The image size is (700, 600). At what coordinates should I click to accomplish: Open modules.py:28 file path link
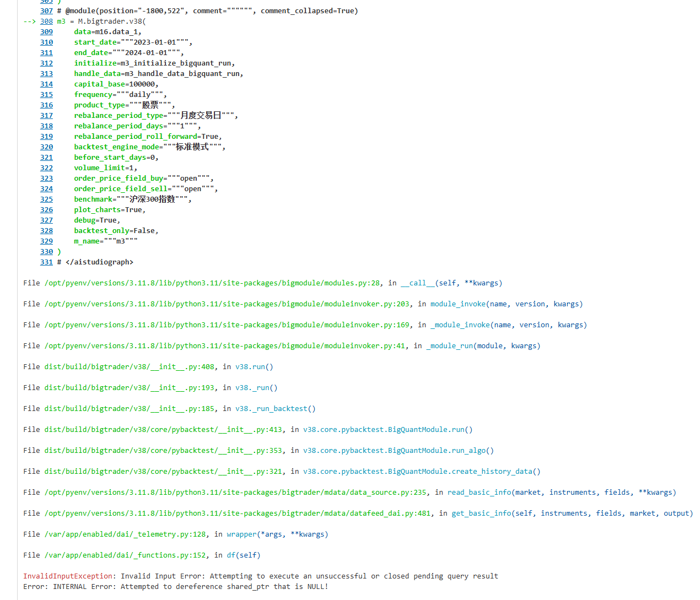pos(212,283)
